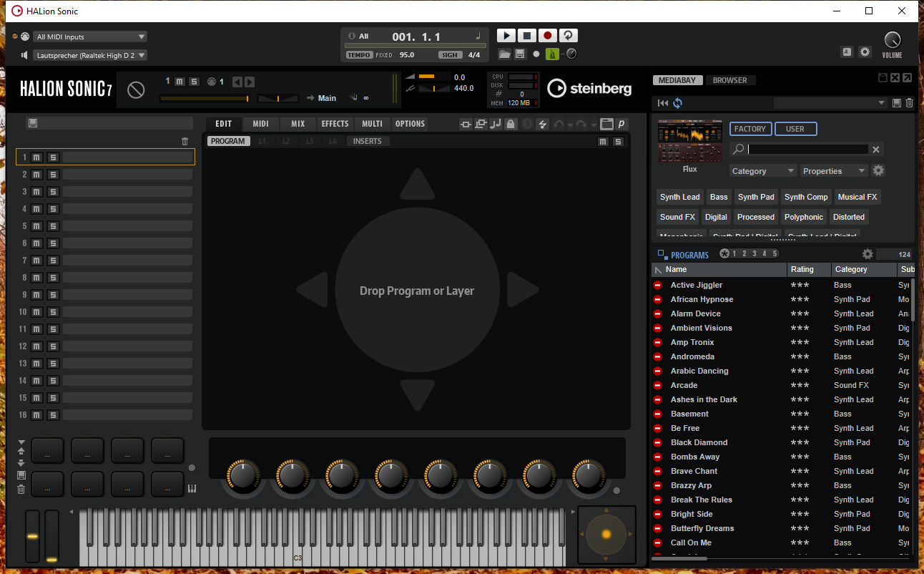The width and height of the screenshot is (924, 574).
Task: Open the MULTI tab
Action: click(x=372, y=124)
